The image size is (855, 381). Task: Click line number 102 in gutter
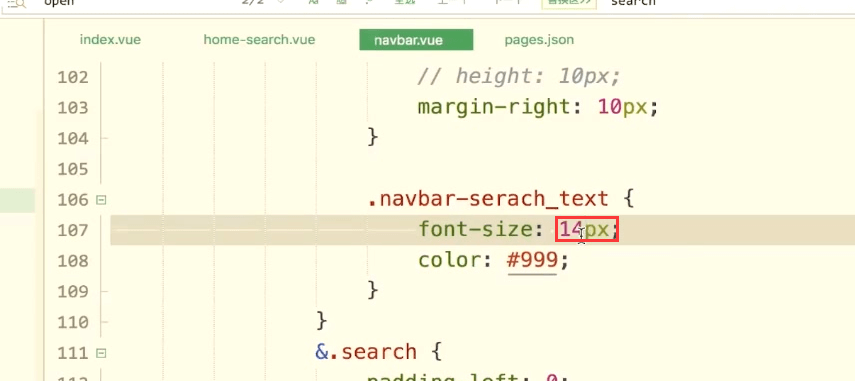pos(73,77)
